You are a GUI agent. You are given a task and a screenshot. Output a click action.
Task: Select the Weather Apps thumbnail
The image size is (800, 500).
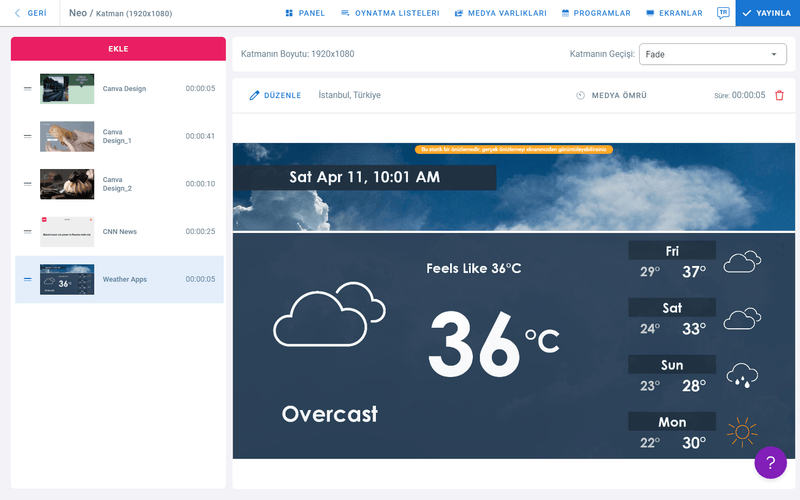tap(67, 279)
